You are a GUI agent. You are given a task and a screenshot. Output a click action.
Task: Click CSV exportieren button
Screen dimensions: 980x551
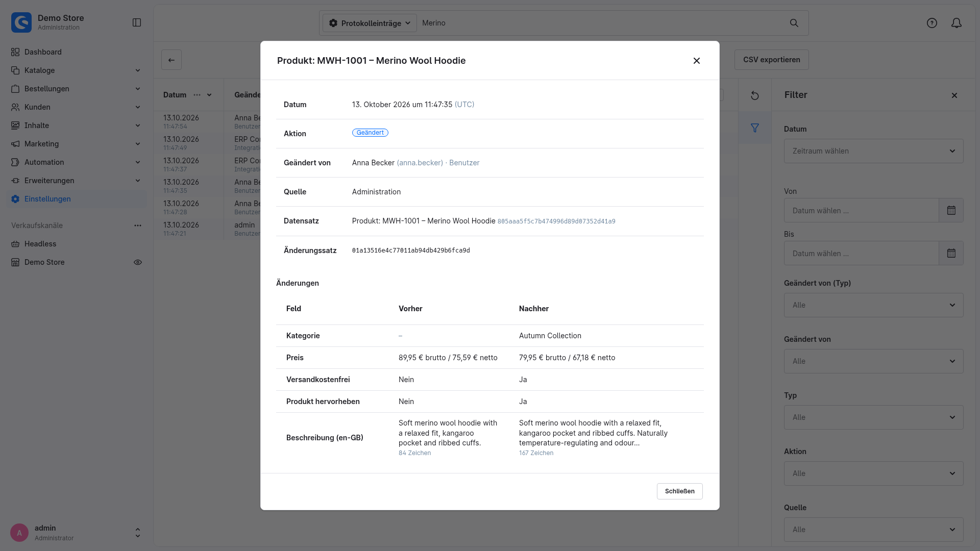coord(772,60)
